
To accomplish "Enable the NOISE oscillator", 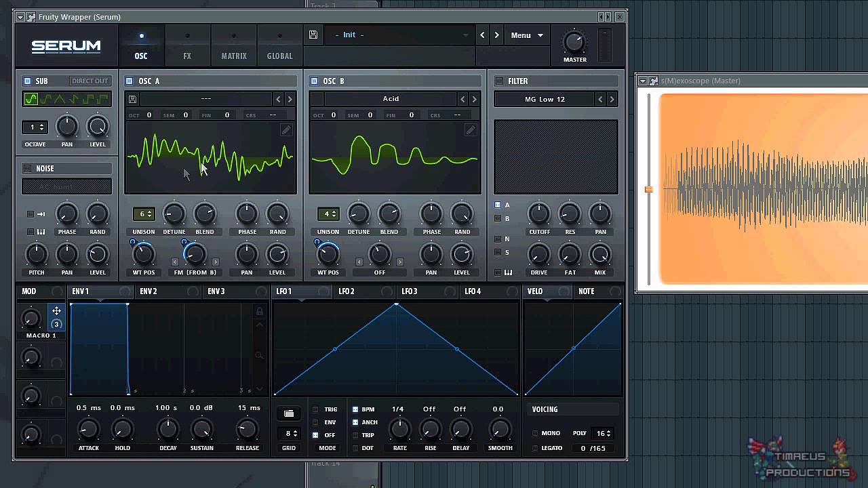I will click(x=28, y=168).
